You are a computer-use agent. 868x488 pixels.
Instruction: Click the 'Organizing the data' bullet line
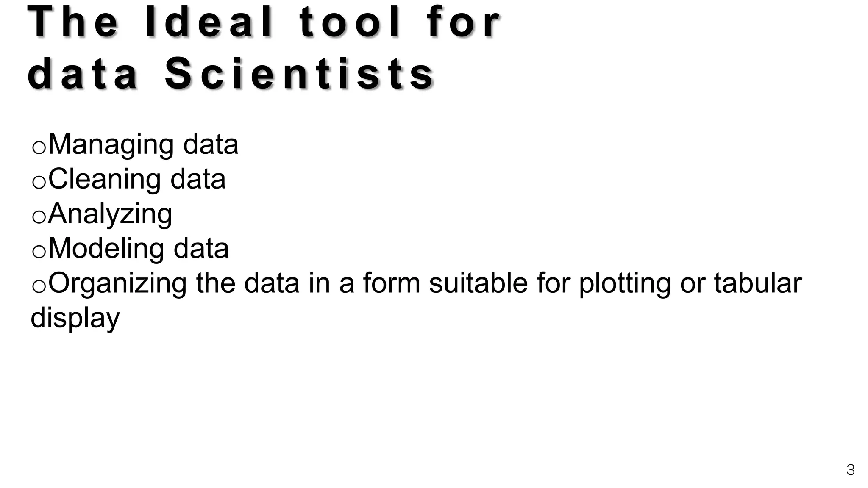[425, 283]
